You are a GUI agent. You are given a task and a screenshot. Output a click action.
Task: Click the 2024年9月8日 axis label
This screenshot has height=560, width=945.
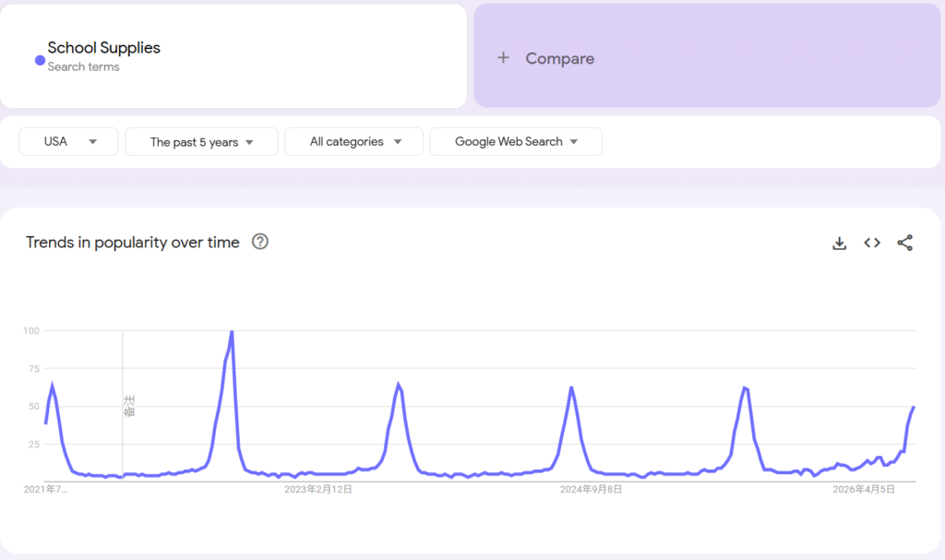(591, 490)
